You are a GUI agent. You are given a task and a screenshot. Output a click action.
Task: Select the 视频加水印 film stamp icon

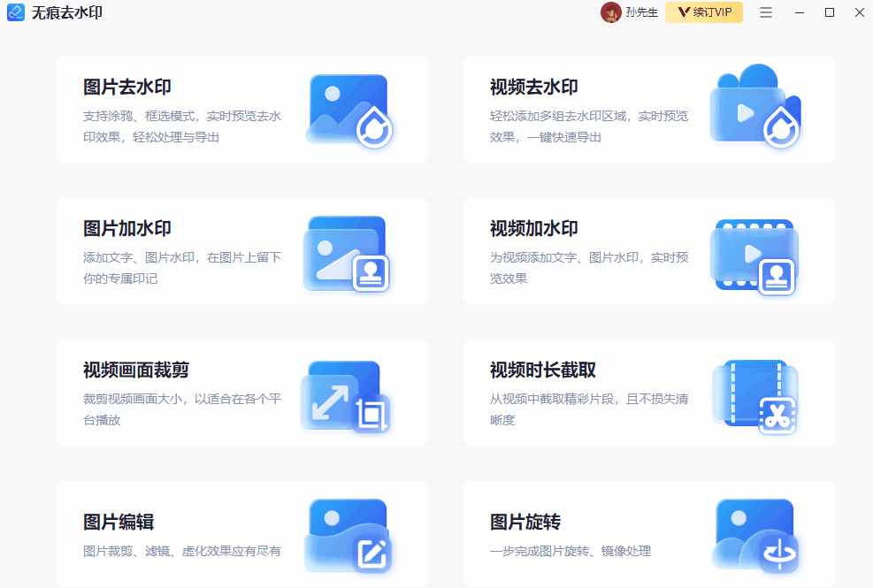(754, 256)
